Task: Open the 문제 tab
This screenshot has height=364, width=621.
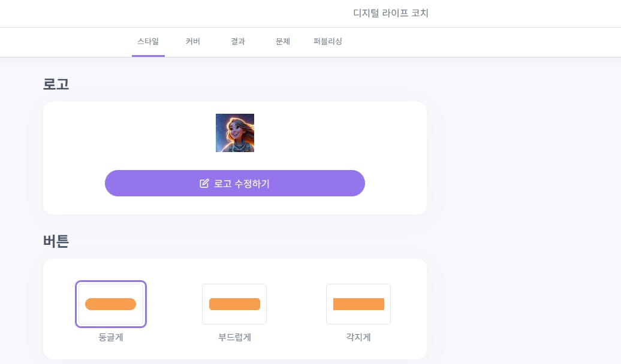Action: click(283, 42)
